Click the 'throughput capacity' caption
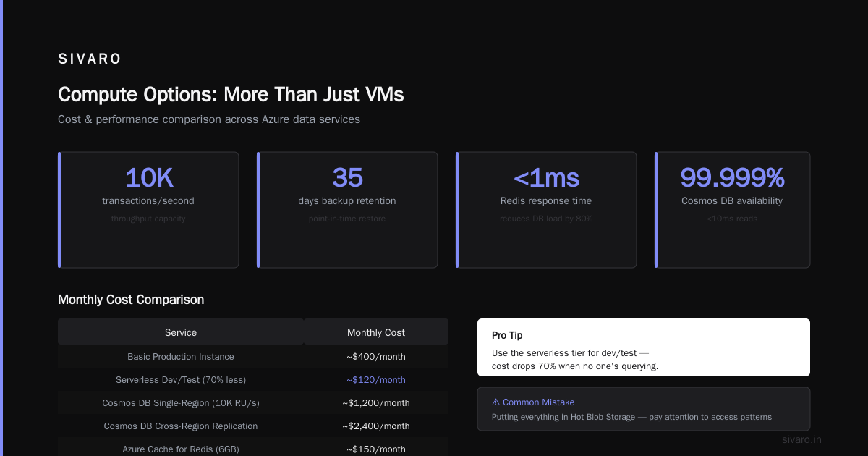 pyautogui.click(x=148, y=219)
